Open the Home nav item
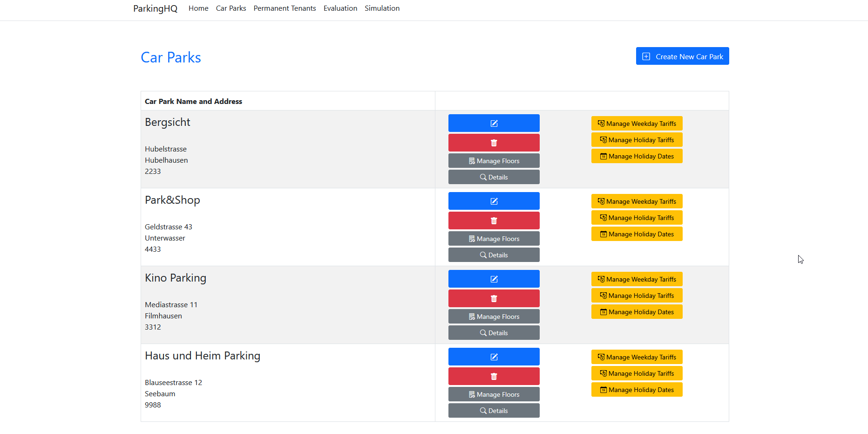This screenshot has width=868, height=434. click(198, 8)
